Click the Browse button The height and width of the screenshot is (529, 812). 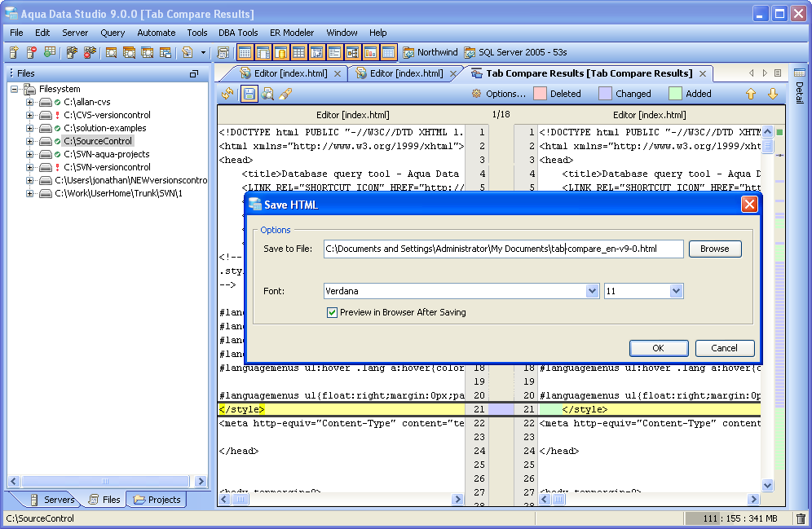coord(714,249)
